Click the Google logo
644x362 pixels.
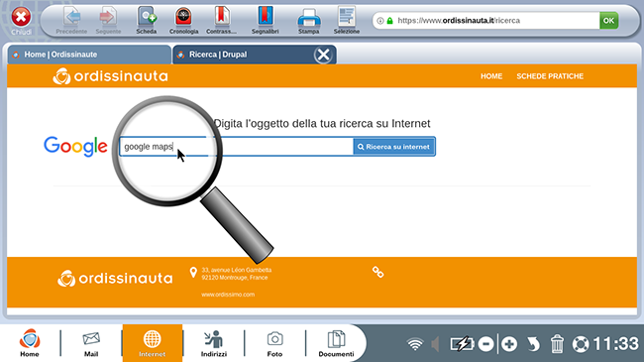point(75,146)
